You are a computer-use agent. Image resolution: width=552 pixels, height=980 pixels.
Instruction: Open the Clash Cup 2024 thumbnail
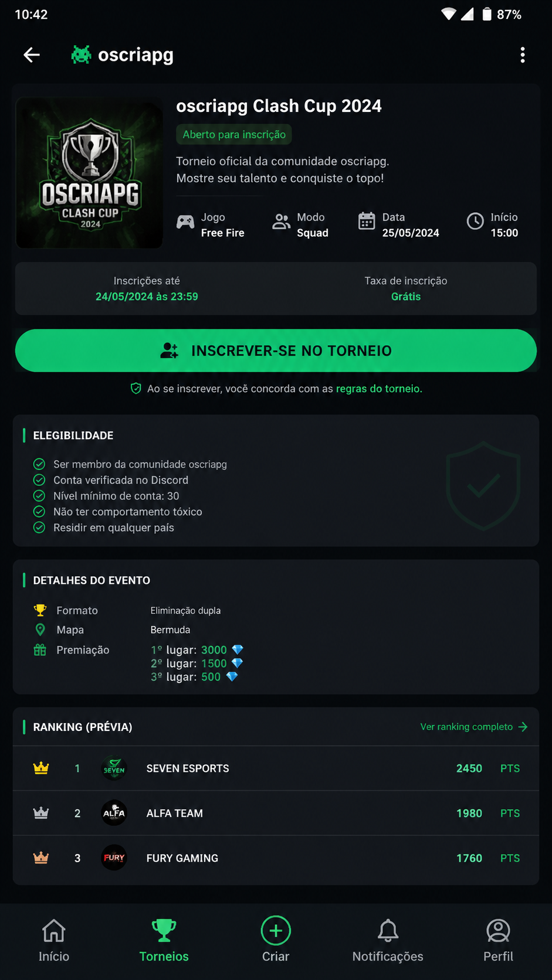pyautogui.click(x=89, y=173)
